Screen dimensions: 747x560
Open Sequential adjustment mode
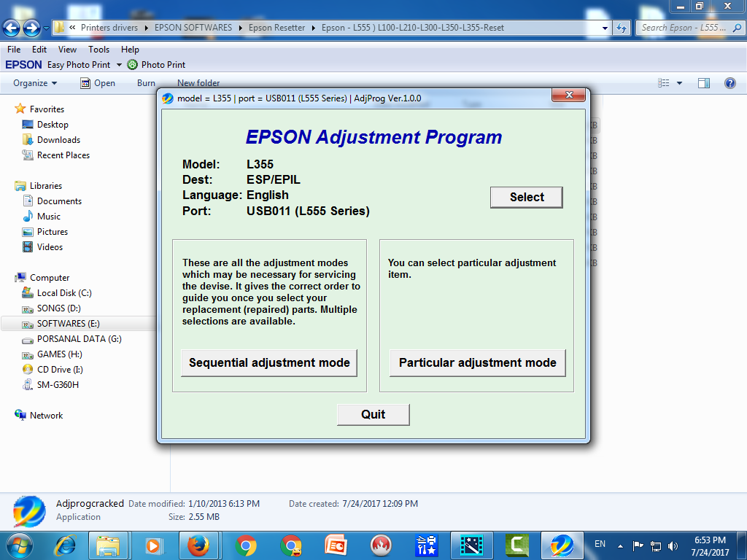pos(269,363)
